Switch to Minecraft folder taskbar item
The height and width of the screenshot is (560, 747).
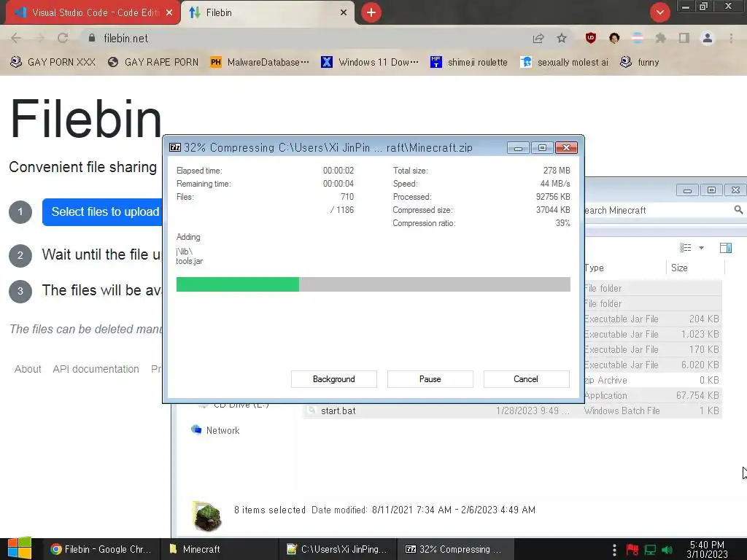coord(219,549)
